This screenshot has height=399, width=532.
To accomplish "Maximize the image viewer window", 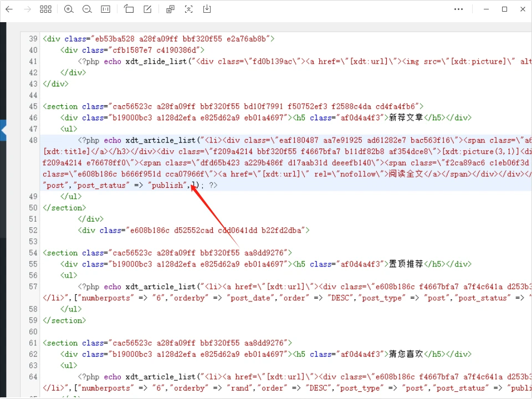I will [504, 9].
